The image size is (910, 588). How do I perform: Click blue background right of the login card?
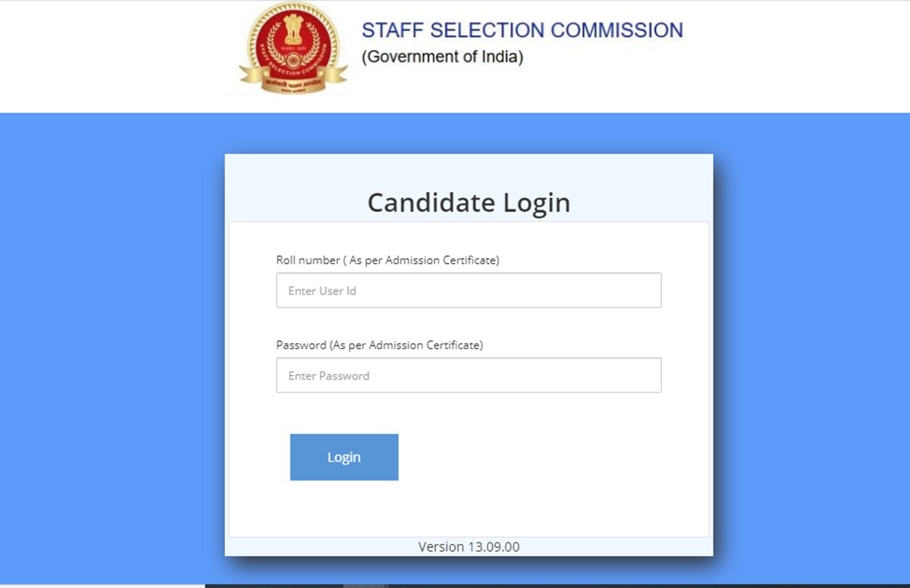click(x=811, y=341)
